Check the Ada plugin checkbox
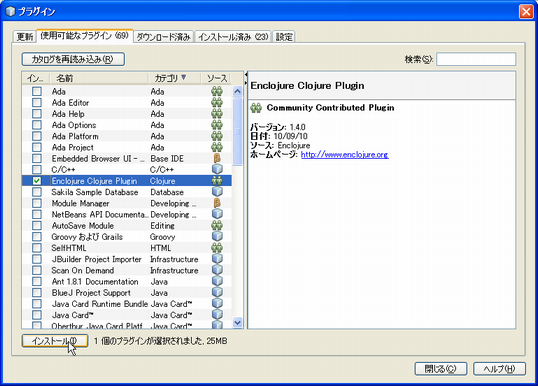This screenshot has height=386, width=538. 37,91
